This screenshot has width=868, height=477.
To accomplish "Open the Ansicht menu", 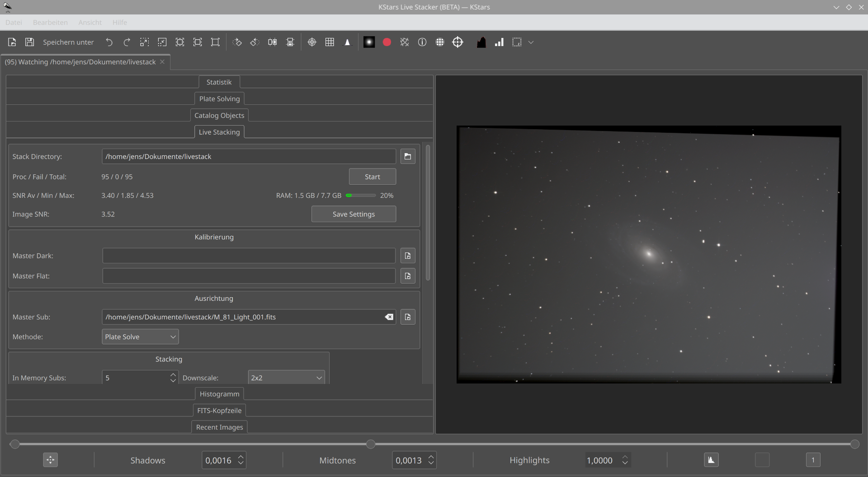I will pyautogui.click(x=90, y=22).
